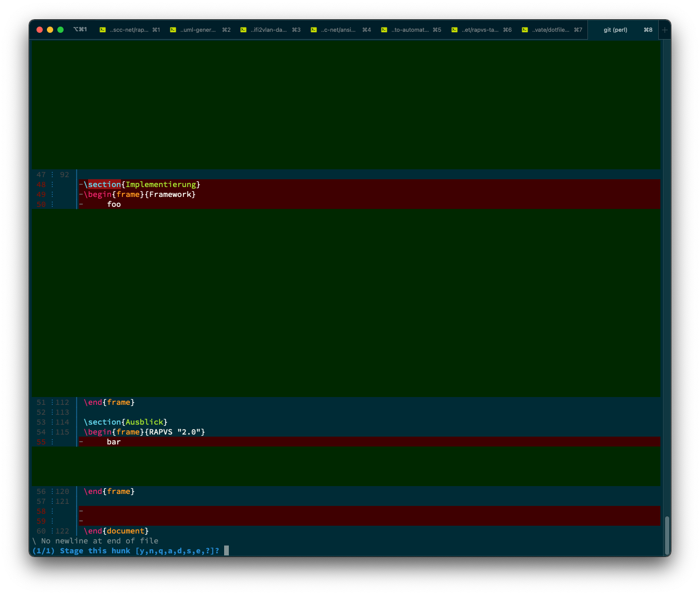Click the removed line containing foo

(114, 204)
